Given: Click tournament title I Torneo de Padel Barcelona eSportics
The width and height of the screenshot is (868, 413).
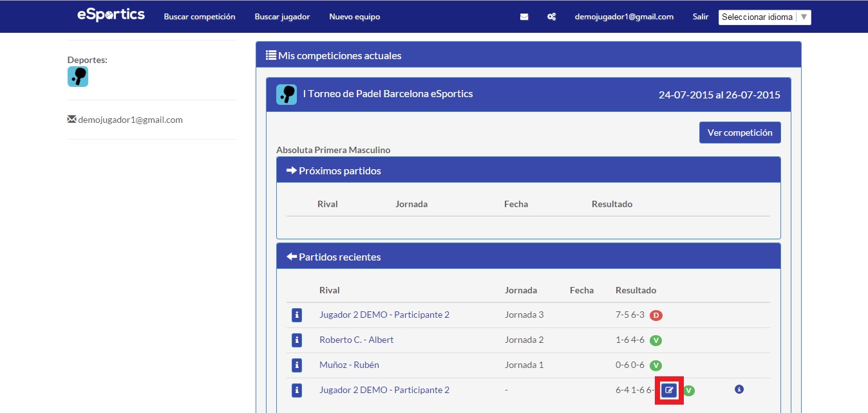Looking at the screenshot, I should tap(388, 94).
